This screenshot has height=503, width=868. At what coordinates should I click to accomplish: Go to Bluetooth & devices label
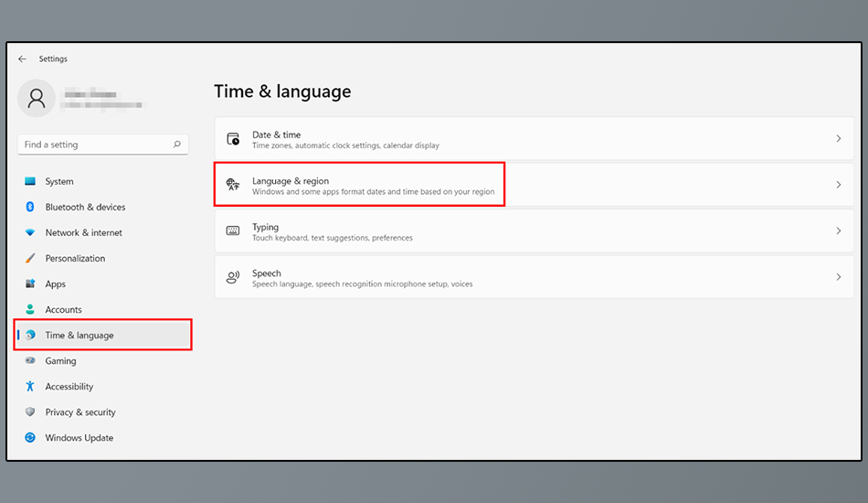85,207
